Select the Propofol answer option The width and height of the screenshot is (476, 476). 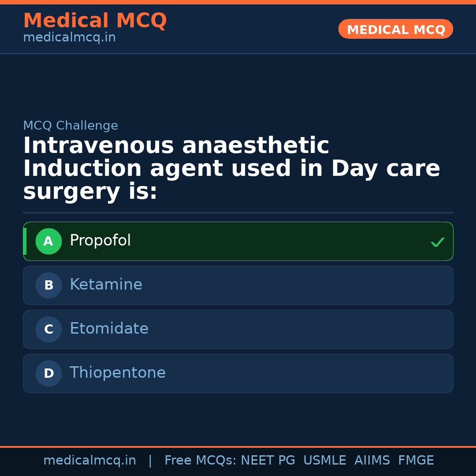238,241
